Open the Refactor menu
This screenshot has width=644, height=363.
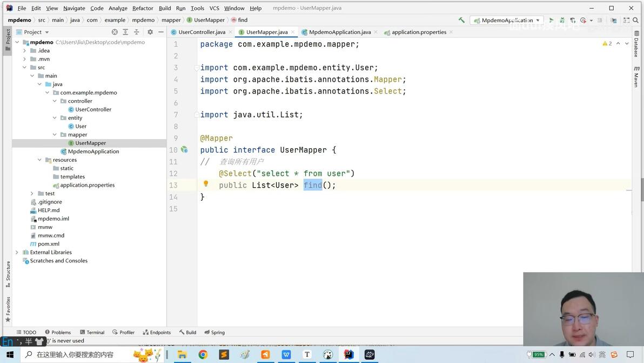pos(143,8)
